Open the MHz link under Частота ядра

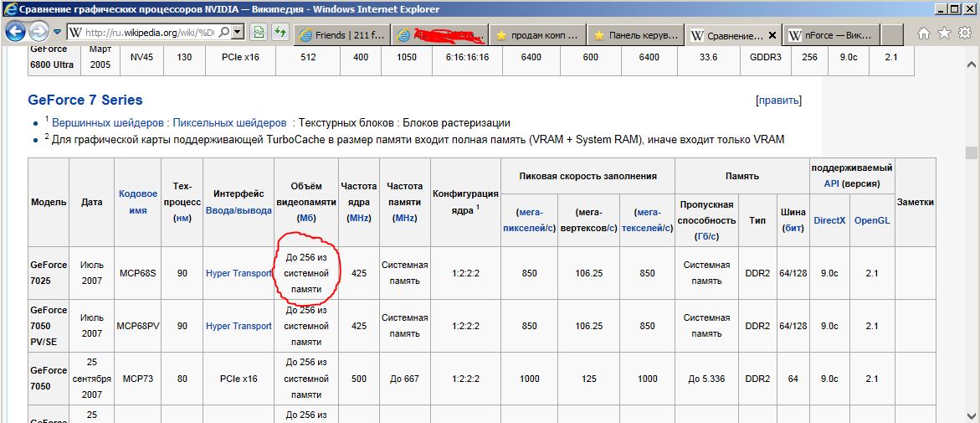pyautogui.click(x=359, y=219)
